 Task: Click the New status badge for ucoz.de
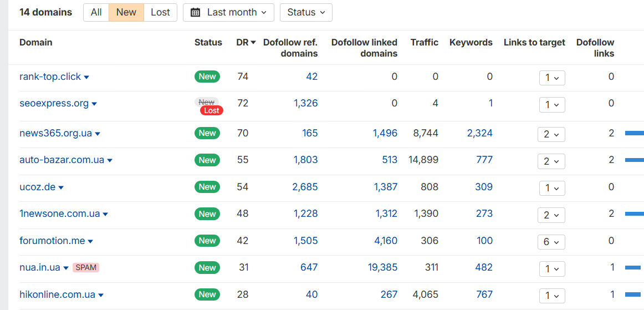[x=207, y=187]
